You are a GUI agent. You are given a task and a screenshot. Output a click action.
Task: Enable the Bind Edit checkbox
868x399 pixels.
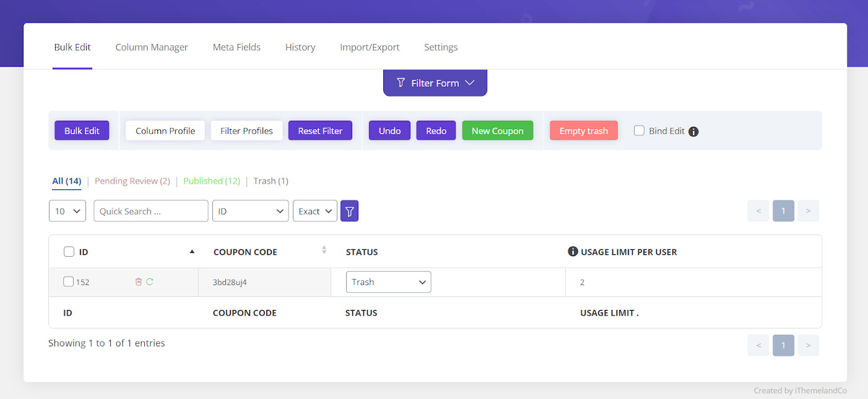[x=639, y=131]
